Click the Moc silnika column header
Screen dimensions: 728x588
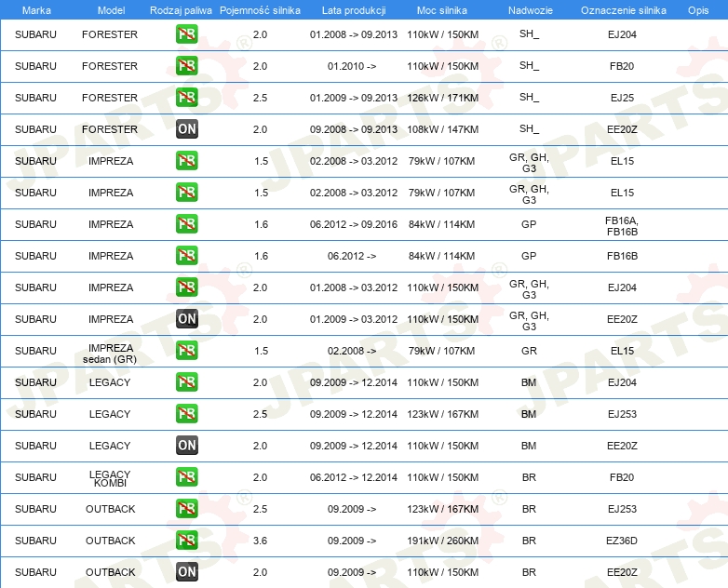[x=442, y=10]
